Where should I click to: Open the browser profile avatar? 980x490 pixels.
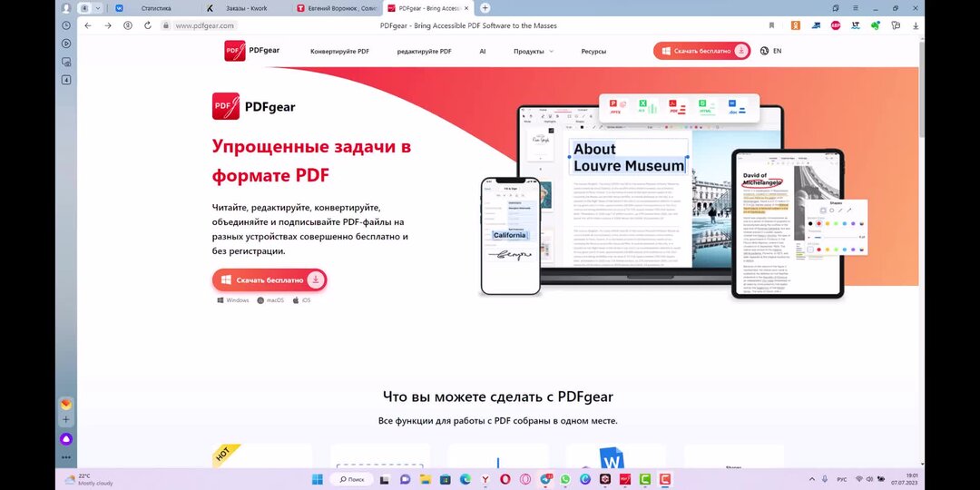pos(66,8)
